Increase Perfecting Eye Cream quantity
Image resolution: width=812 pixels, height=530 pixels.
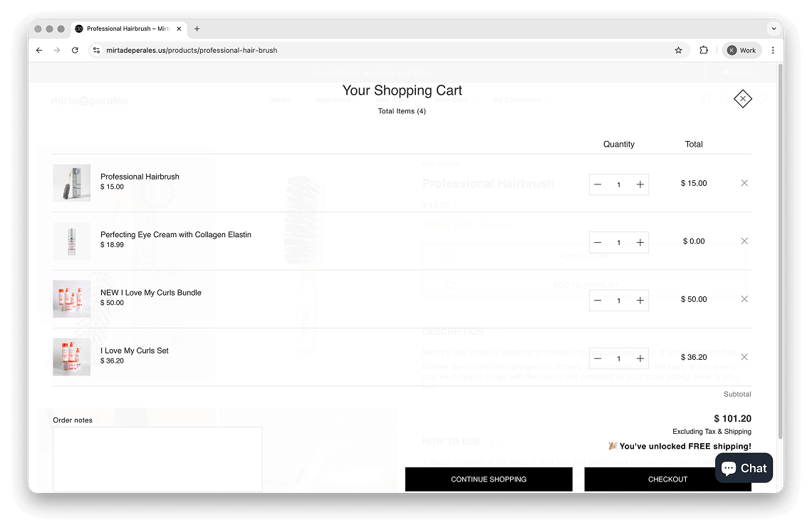[640, 243]
